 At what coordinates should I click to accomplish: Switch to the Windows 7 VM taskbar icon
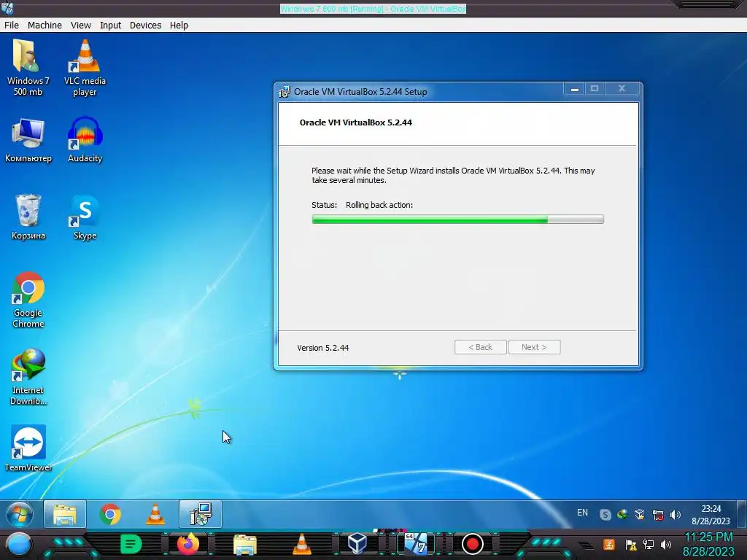[416, 544]
